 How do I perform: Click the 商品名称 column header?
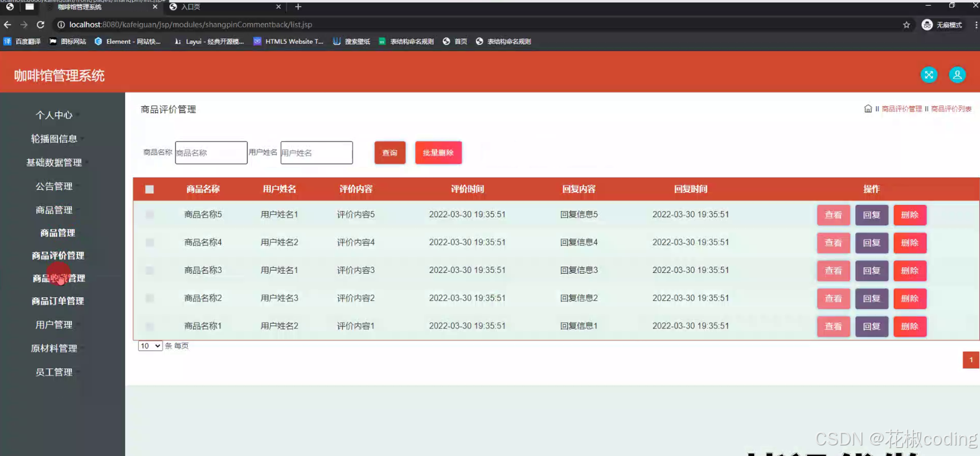tap(203, 189)
